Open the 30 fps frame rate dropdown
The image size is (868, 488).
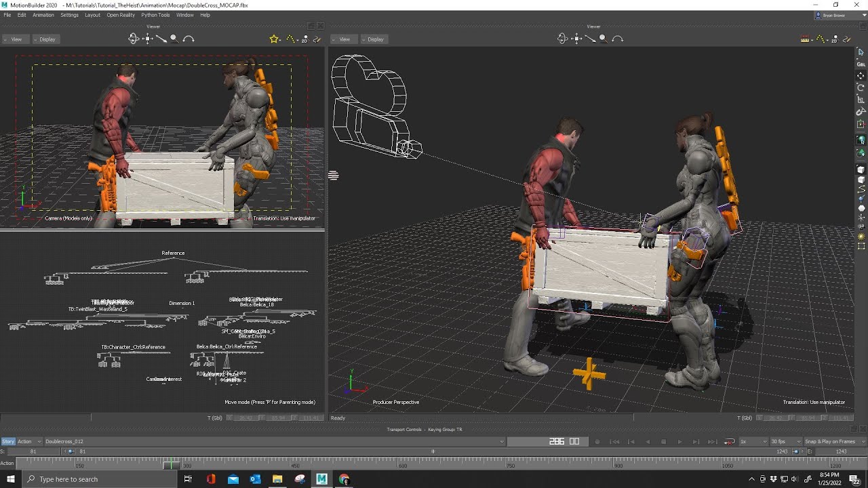(x=785, y=441)
